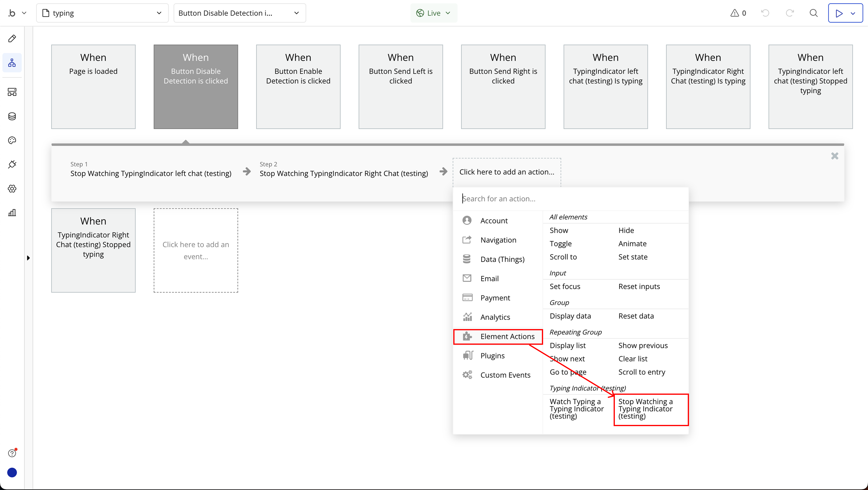868x490 pixels.
Task: Click the search magnifier icon in top bar
Action: (813, 13)
